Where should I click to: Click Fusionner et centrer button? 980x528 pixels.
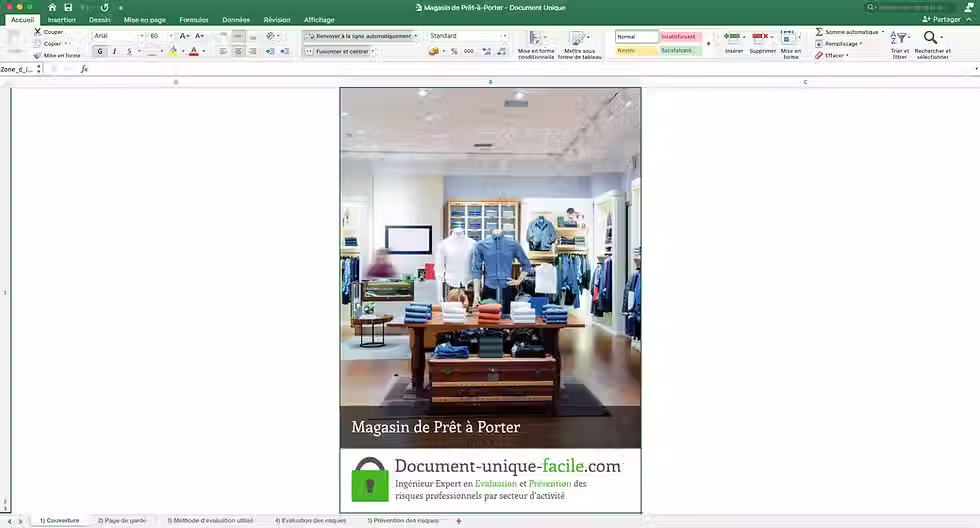337,51
